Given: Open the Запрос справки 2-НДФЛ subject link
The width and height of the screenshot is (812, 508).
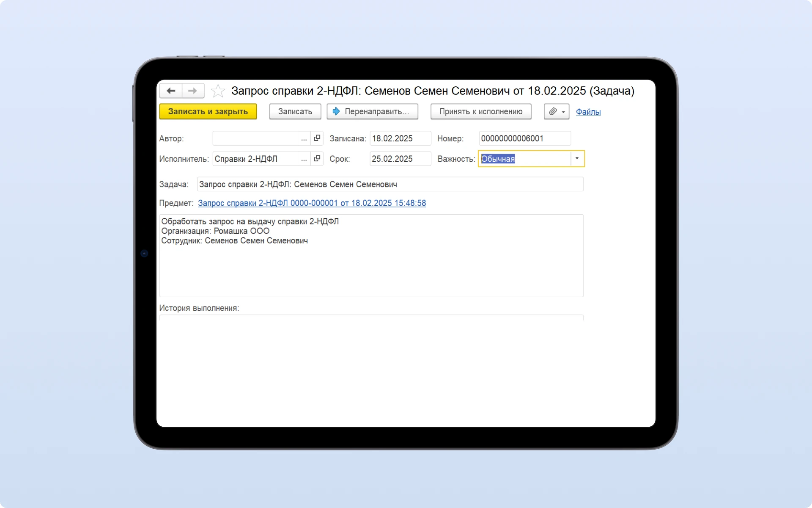Looking at the screenshot, I should (312, 203).
